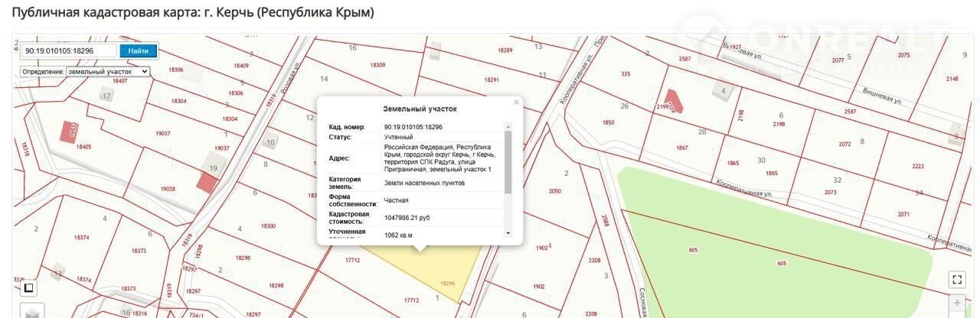Click the measurement tool icon at bottom left
The height and width of the screenshot is (318, 980).
28,288
